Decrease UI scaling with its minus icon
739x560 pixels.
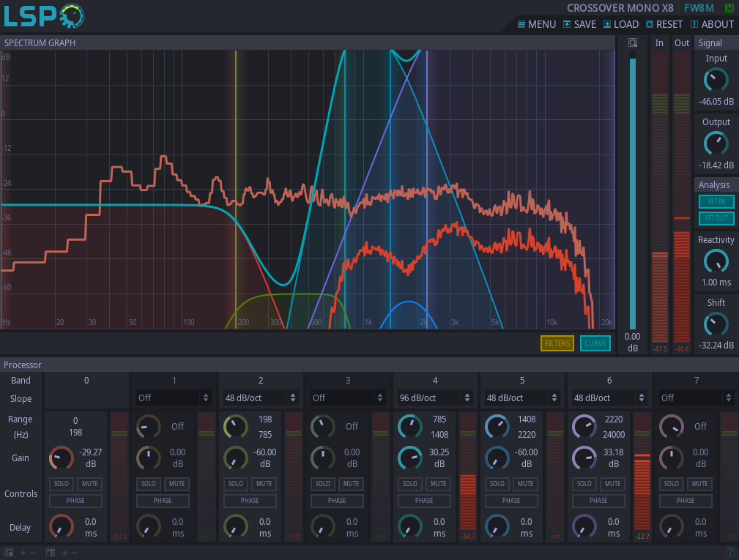coord(33,553)
